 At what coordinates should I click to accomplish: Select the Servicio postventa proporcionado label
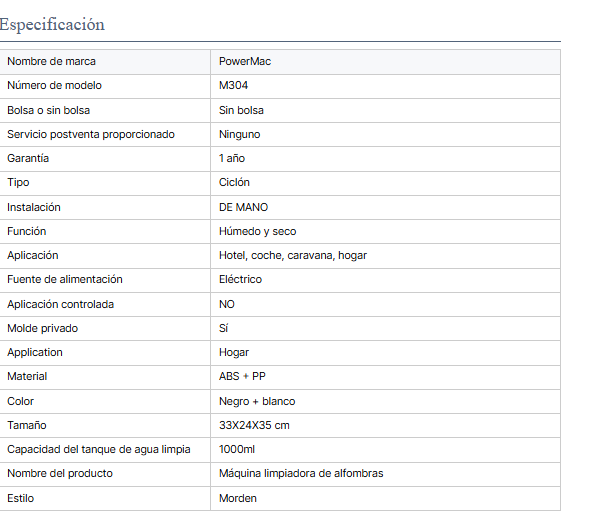[x=91, y=135]
